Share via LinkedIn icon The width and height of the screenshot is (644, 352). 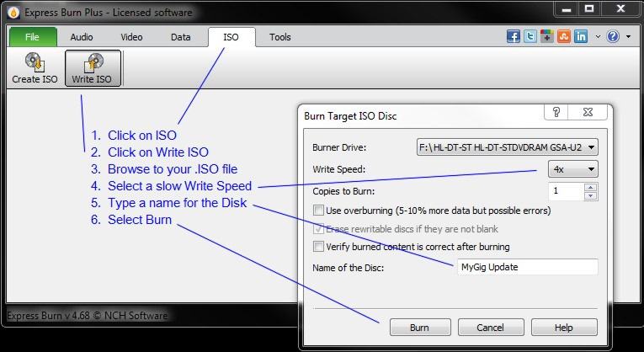[x=581, y=36]
